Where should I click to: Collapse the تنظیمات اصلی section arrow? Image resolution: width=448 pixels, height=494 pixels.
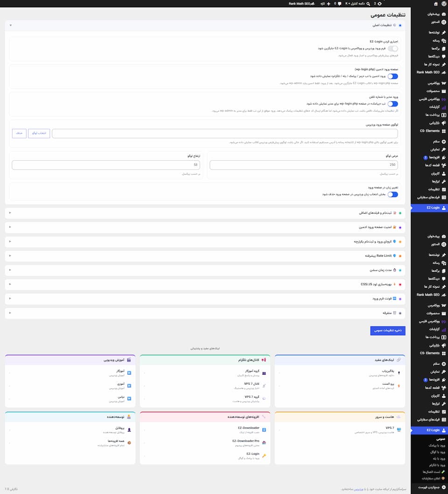tap(10, 25)
